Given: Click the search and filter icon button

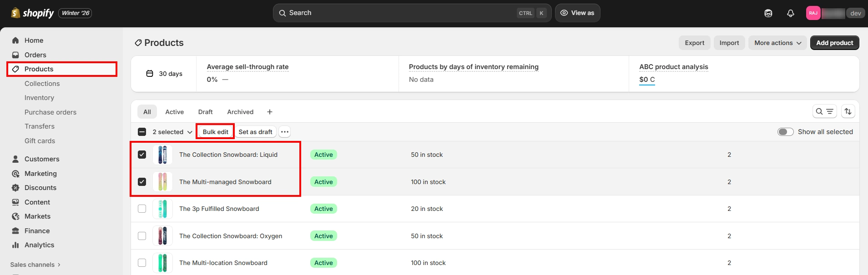Looking at the screenshot, I should tap(825, 111).
